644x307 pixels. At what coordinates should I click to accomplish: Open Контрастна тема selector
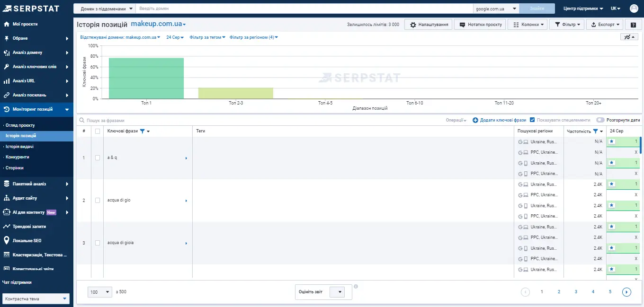[x=36, y=299]
